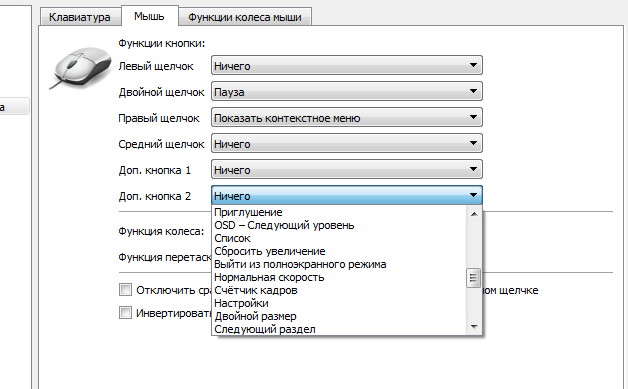Choose Сбросить увеличение in the list
628x389 pixels.
pyautogui.click(x=339, y=251)
